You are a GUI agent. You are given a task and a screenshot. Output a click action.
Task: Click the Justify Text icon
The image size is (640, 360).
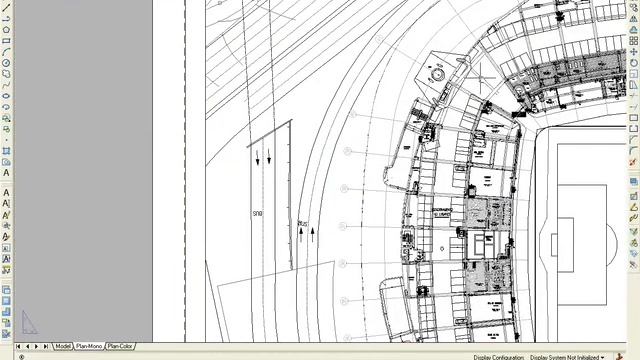pos(6,258)
